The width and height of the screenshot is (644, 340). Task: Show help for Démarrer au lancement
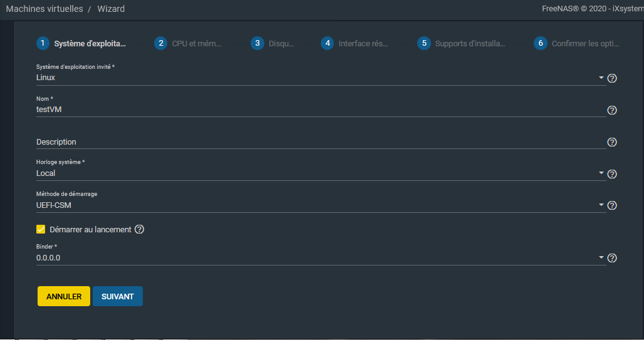[x=140, y=229]
